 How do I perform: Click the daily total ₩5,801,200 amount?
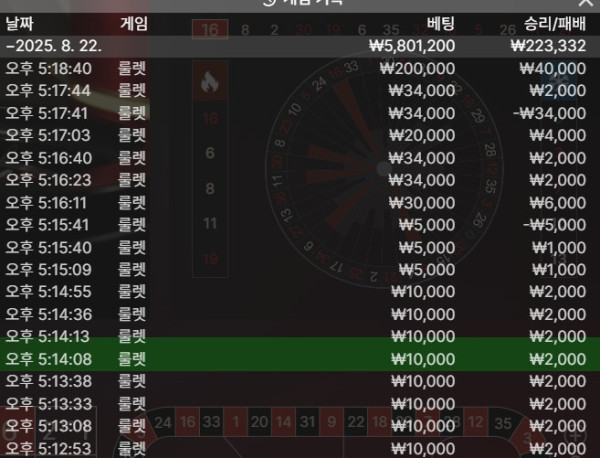click(x=412, y=46)
